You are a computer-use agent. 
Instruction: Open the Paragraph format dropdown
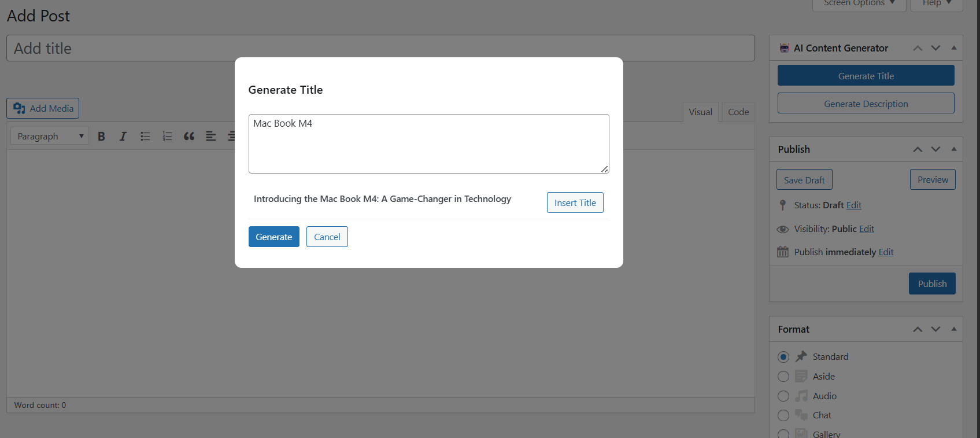coord(50,137)
